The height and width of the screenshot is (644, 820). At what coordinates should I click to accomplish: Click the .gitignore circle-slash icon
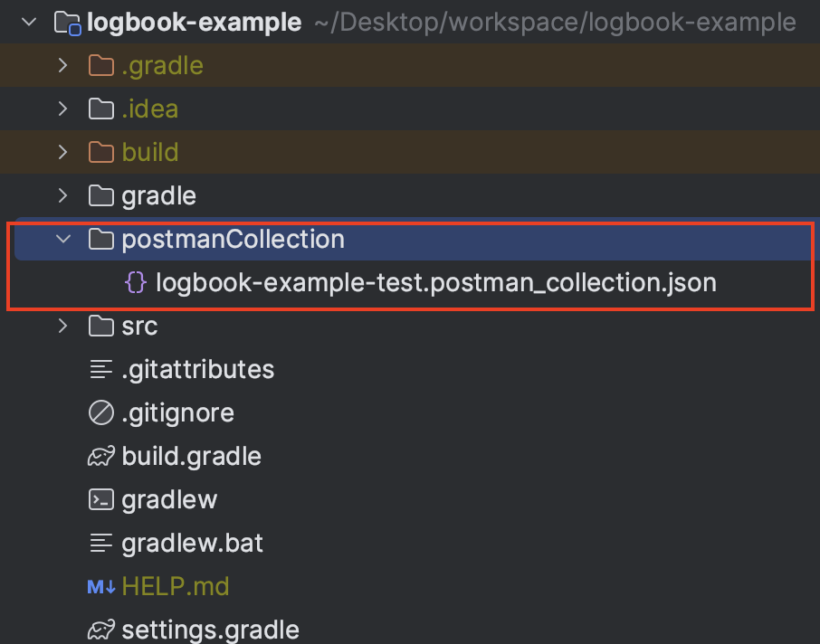tap(100, 413)
